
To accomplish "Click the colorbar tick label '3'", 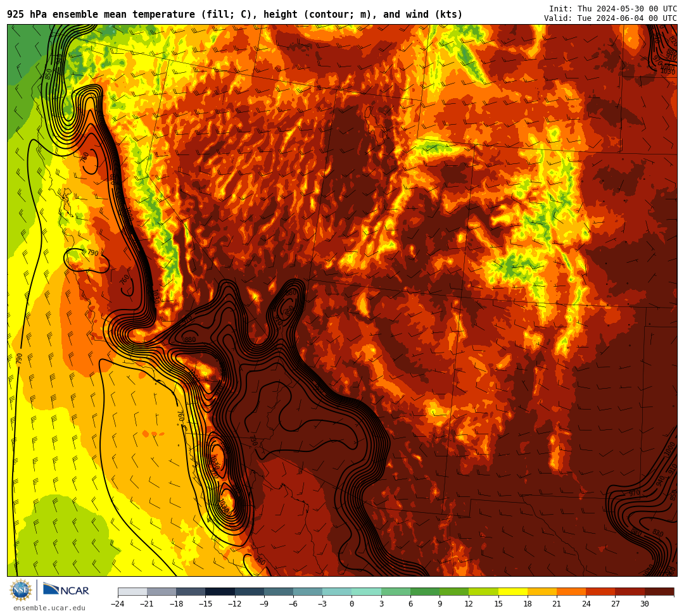I will pyautogui.click(x=381, y=604).
